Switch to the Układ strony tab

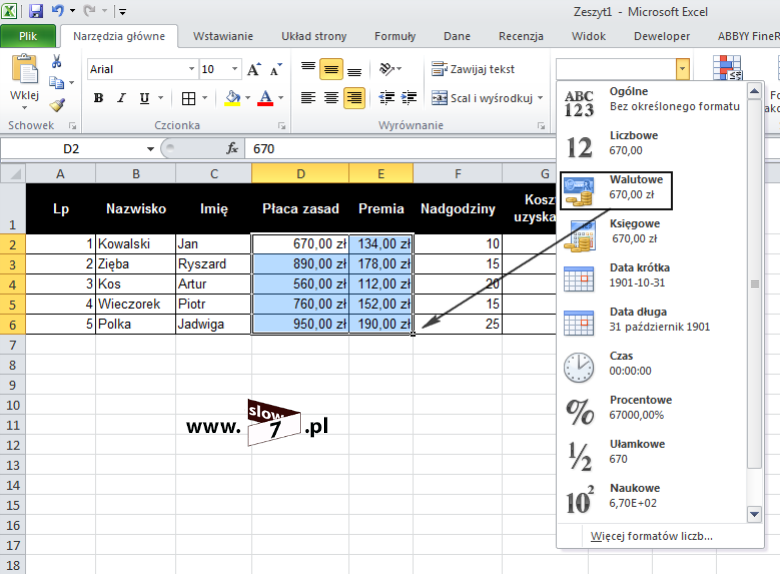pyautogui.click(x=314, y=36)
